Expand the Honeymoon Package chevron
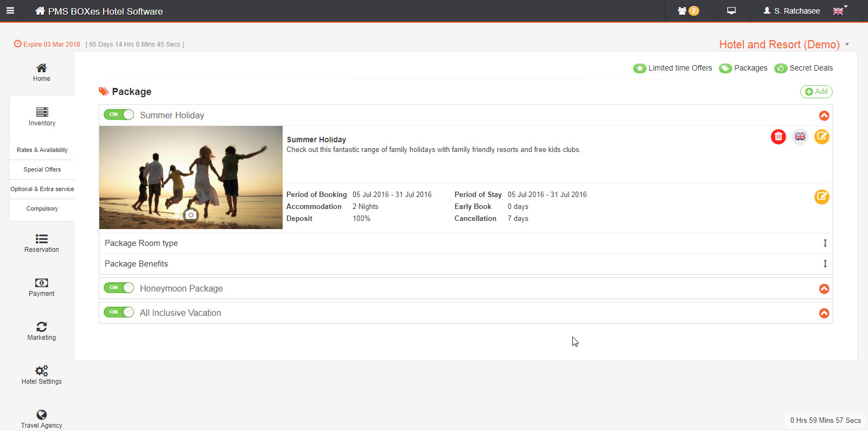 click(x=824, y=289)
